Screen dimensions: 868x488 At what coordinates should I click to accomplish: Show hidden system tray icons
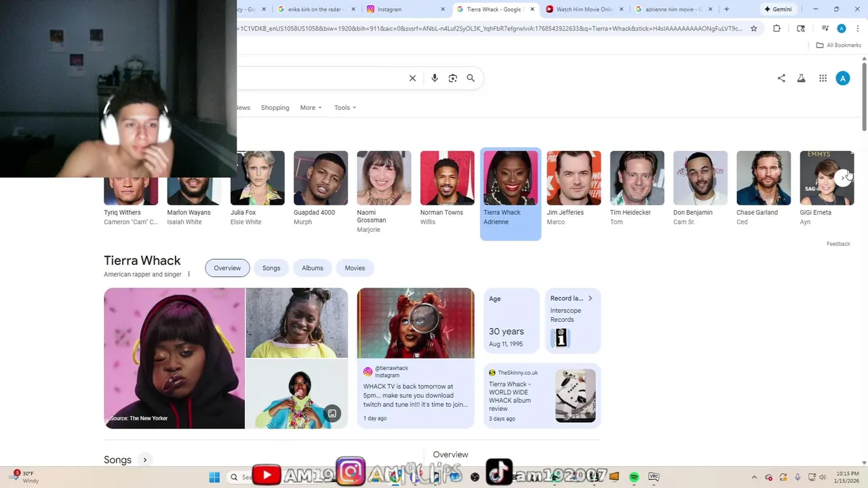[x=754, y=477]
